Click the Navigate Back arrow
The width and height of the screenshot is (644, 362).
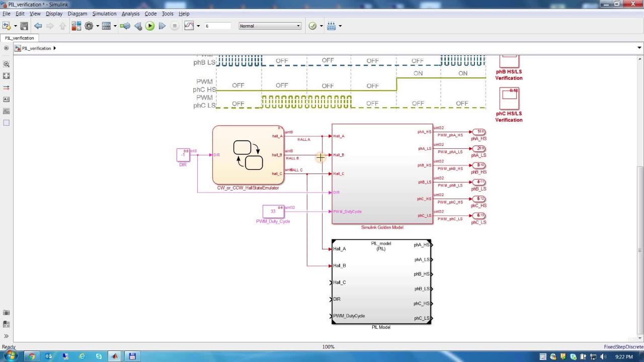pos(38,26)
